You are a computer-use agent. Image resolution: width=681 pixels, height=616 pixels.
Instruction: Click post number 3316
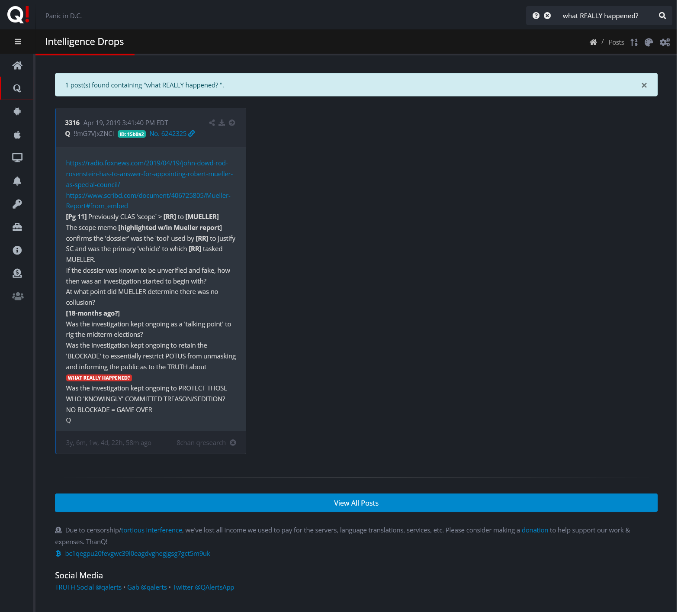[x=72, y=123]
